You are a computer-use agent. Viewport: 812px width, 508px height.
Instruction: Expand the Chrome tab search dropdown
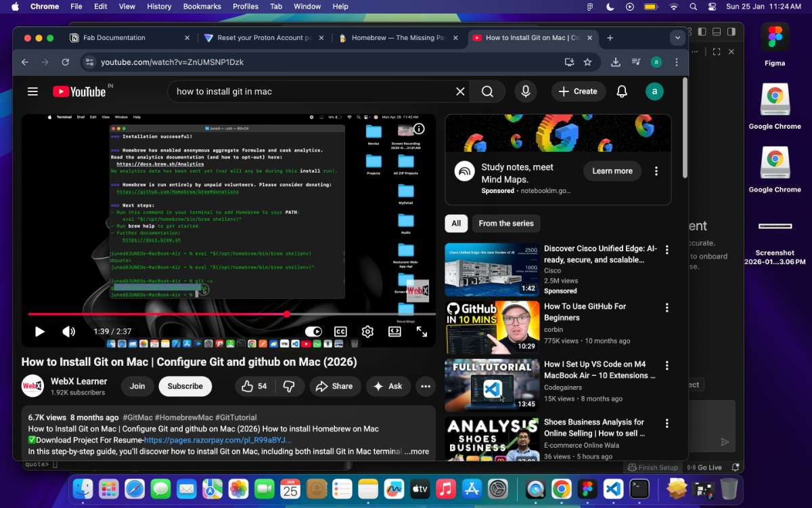point(677,38)
